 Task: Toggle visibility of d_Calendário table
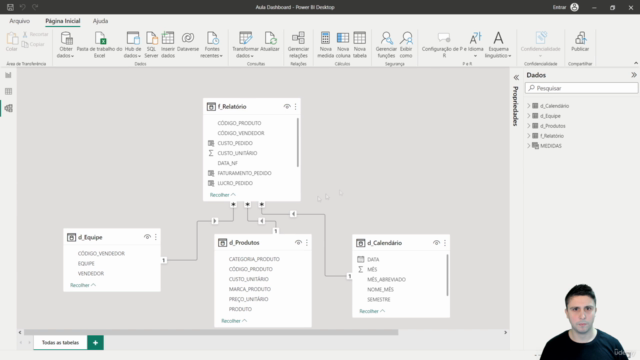[436, 243]
